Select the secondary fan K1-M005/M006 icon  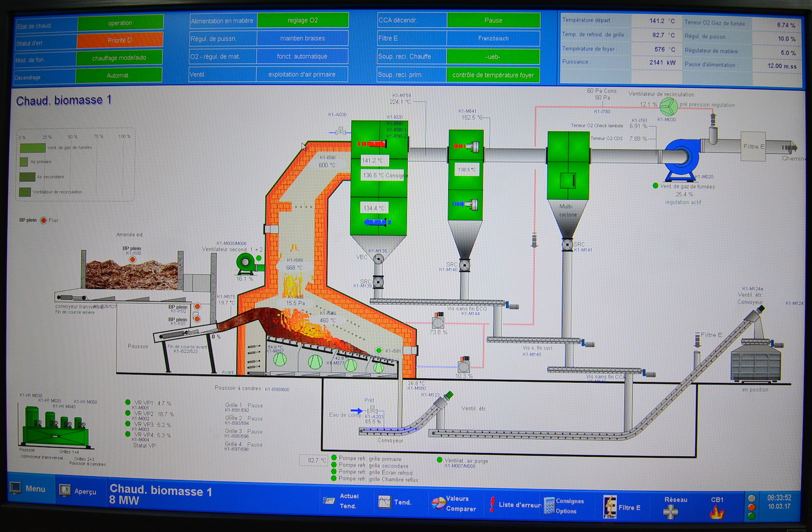click(x=247, y=264)
